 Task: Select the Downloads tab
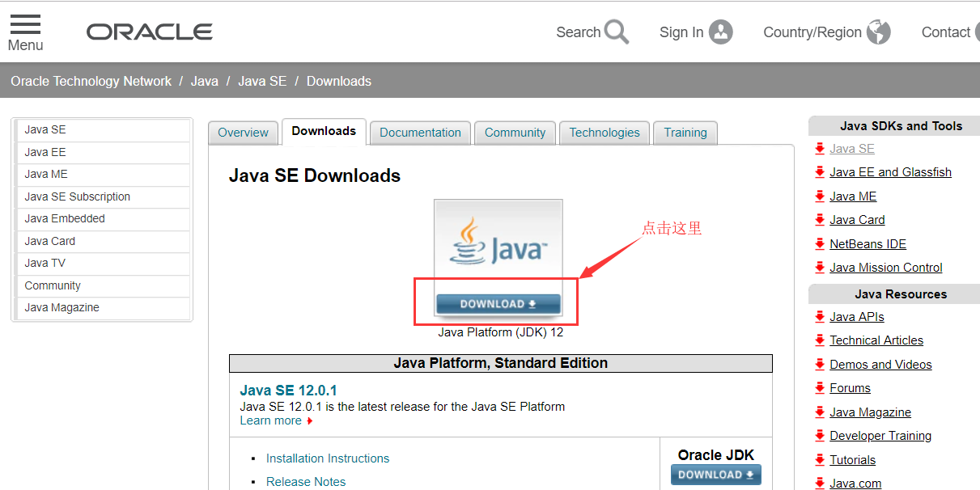click(324, 131)
